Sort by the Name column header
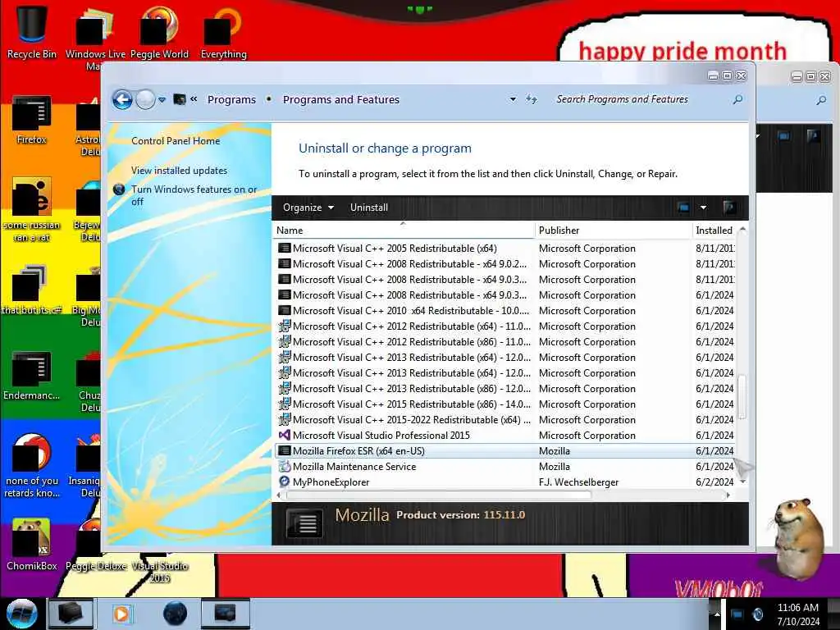This screenshot has width=840, height=630. (x=404, y=231)
